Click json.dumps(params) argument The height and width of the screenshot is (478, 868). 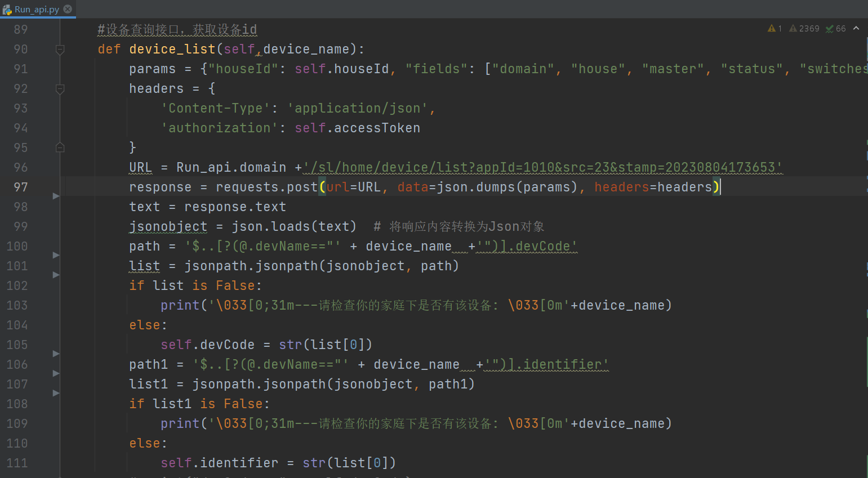[508, 187]
